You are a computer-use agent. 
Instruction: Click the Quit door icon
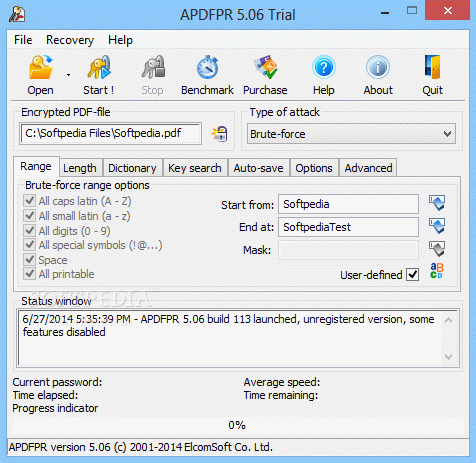pos(433,68)
